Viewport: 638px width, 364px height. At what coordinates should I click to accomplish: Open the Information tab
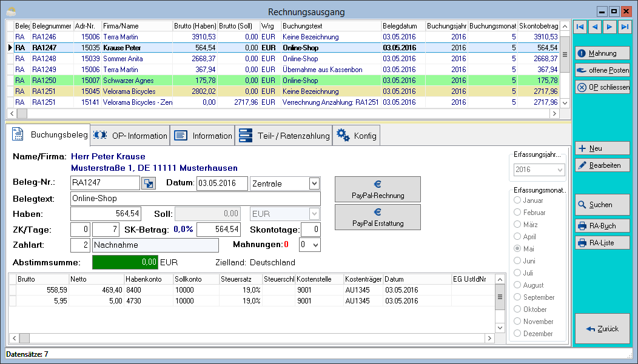[203, 136]
